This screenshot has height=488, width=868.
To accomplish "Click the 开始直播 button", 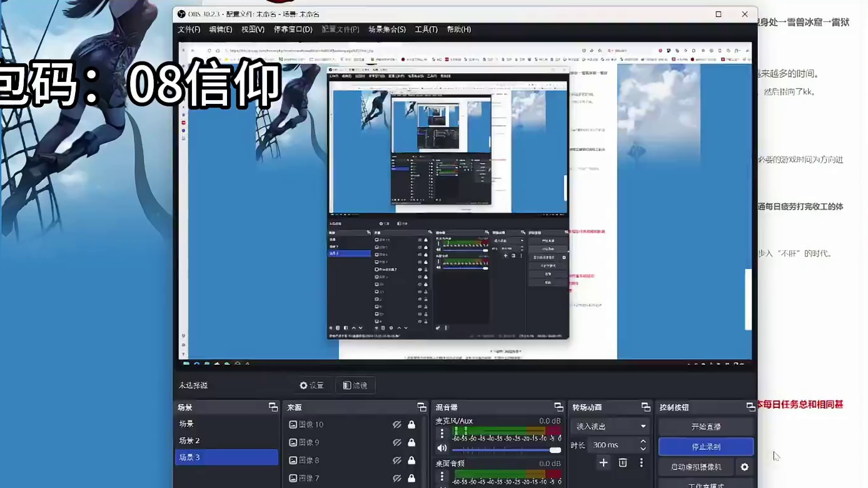I will (706, 426).
